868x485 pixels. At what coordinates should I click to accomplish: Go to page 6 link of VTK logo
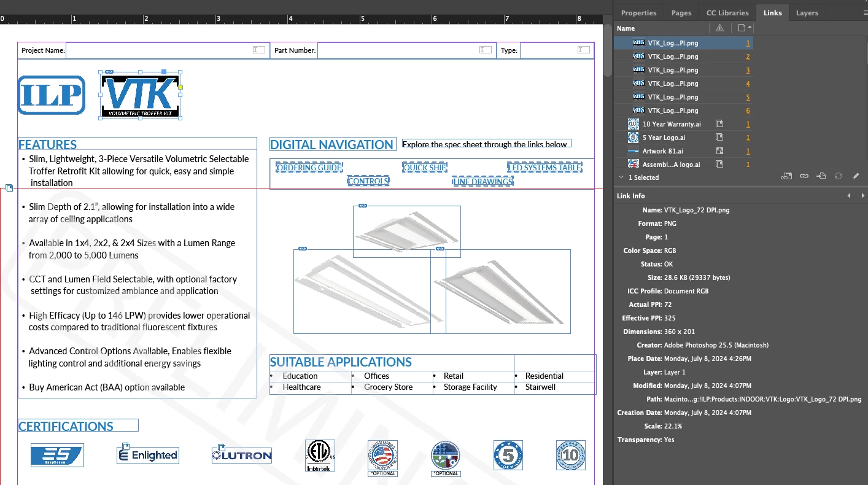(748, 111)
